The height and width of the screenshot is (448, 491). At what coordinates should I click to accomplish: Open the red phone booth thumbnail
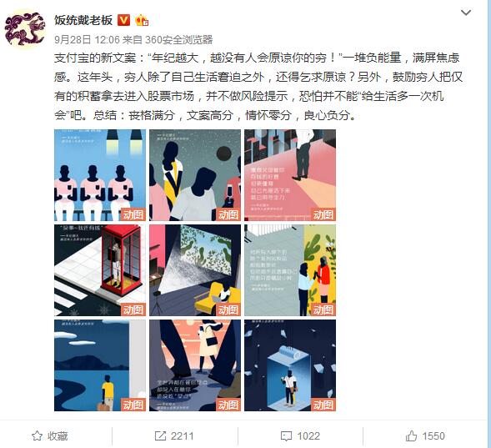tap(100, 270)
